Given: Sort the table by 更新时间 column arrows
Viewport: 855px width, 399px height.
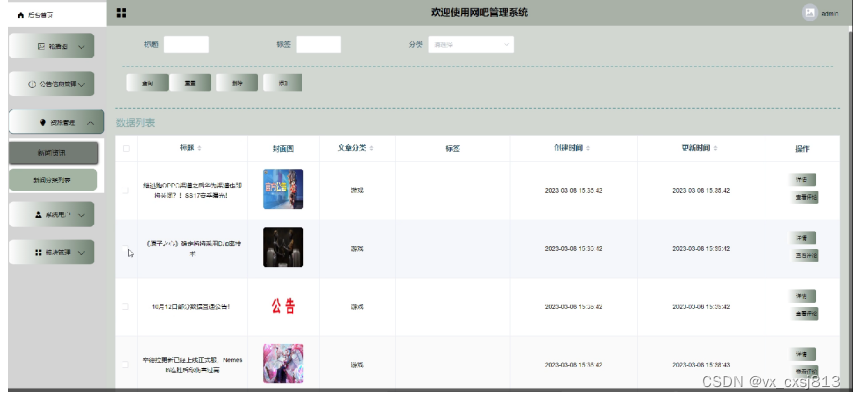Looking at the screenshot, I should pyautogui.click(x=715, y=148).
